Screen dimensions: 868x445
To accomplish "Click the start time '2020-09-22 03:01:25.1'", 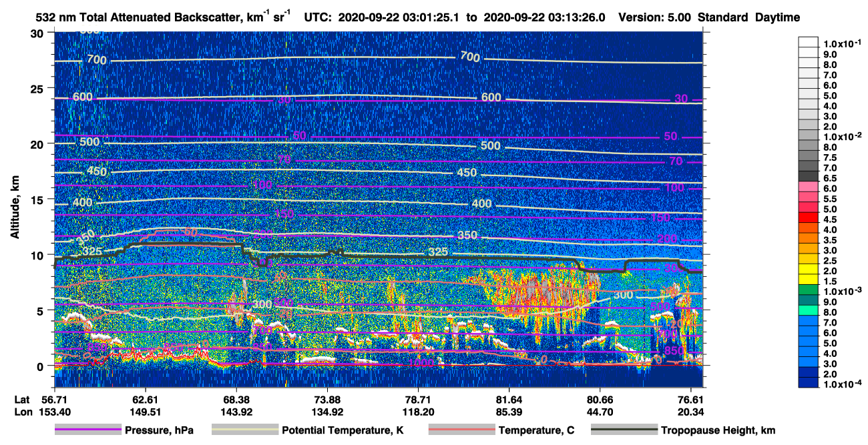I will point(399,17).
